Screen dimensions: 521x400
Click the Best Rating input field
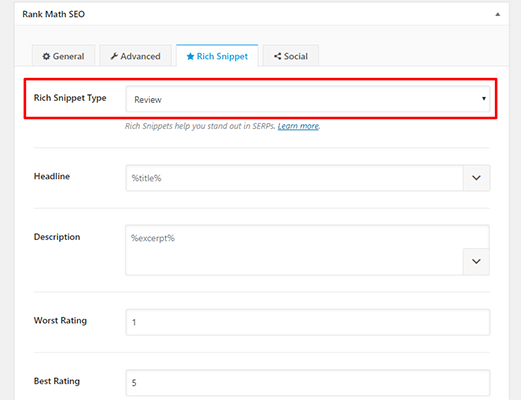coord(308,383)
